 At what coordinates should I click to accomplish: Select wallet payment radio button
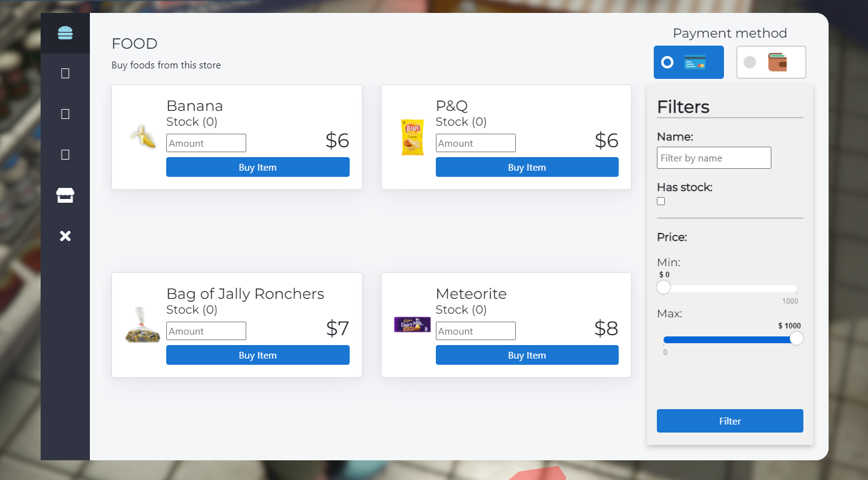click(750, 62)
